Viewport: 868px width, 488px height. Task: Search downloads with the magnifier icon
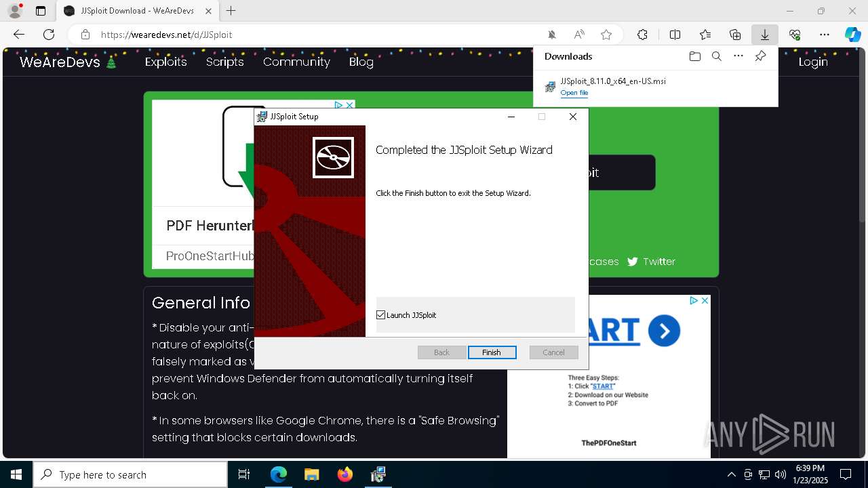pyautogui.click(x=716, y=56)
